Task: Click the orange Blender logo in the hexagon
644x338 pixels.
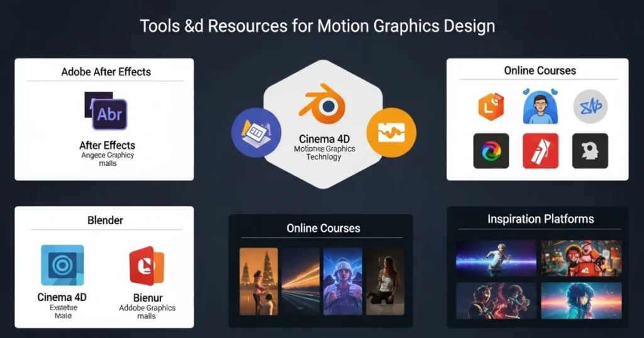Action: point(323,104)
